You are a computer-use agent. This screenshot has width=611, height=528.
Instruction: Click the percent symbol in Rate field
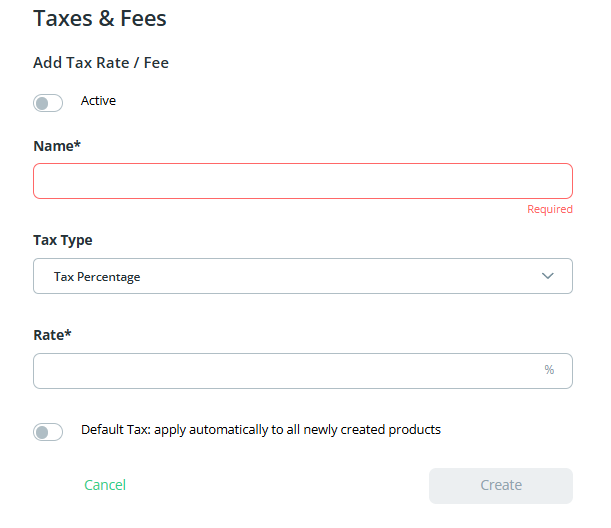549,370
